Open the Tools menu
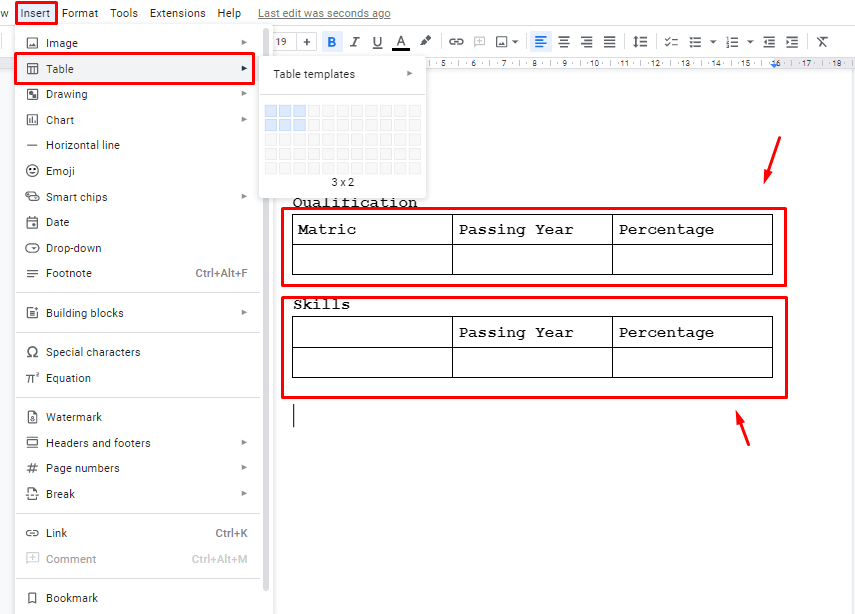 click(x=124, y=13)
